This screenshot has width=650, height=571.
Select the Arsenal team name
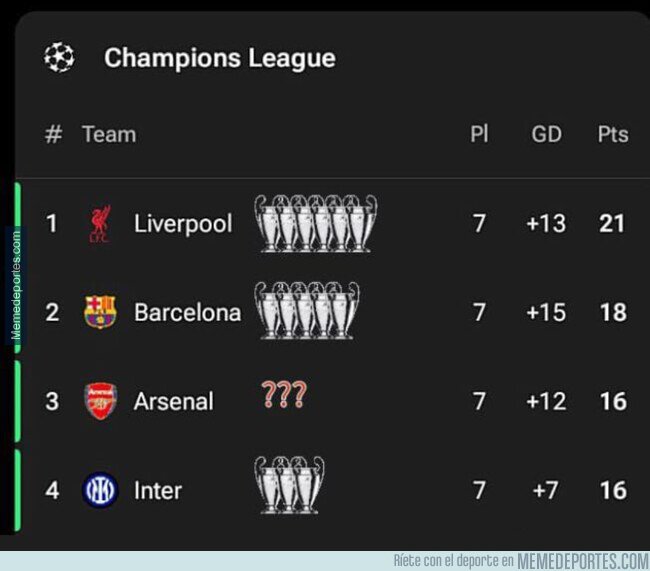pyautogui.click(x=174, y=401)
